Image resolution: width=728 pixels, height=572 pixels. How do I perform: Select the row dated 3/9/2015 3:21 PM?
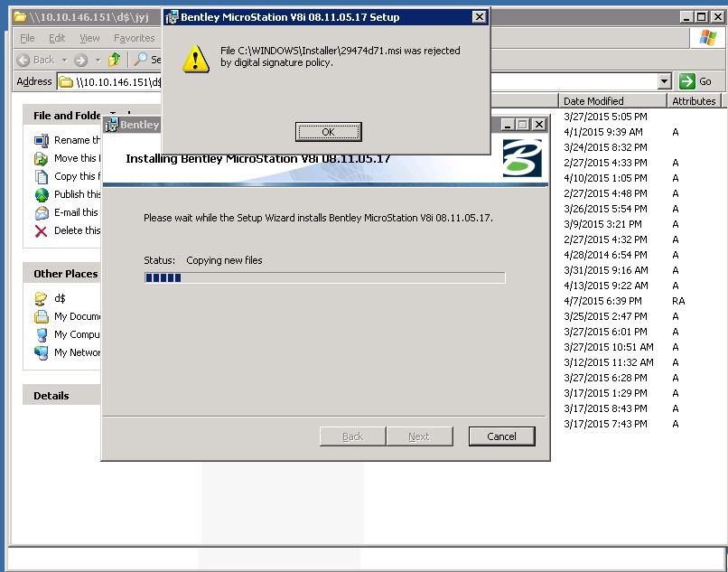coord(602,224)
